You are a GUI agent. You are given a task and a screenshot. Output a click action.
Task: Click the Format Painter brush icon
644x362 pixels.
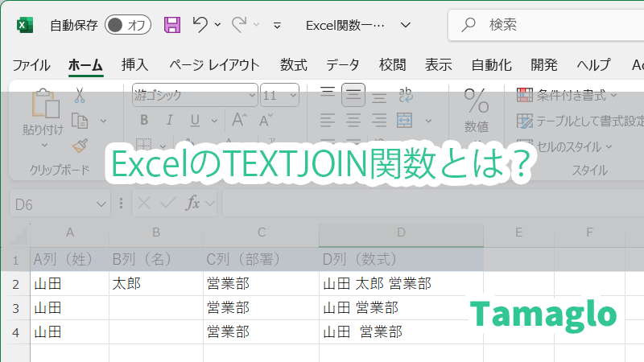point(79,146)
